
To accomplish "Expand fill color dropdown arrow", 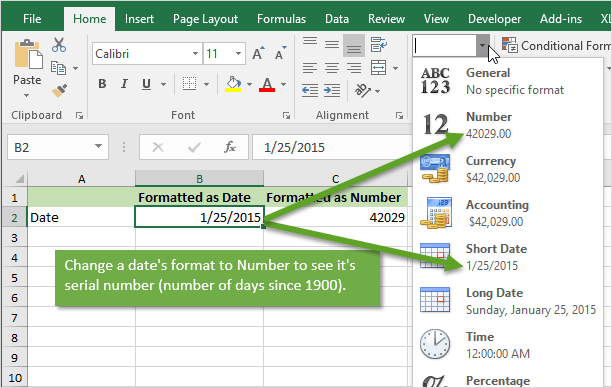I will pyautogui.click(x=249, y=84).
